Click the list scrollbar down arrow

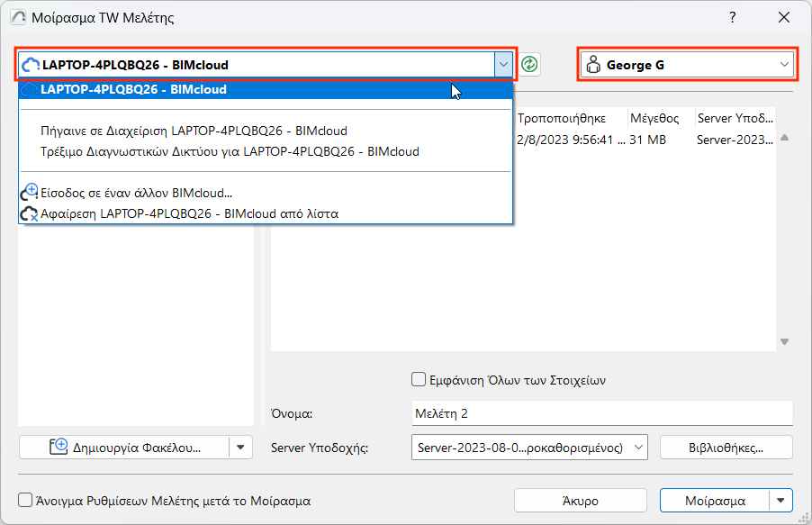tap(784, 342)
